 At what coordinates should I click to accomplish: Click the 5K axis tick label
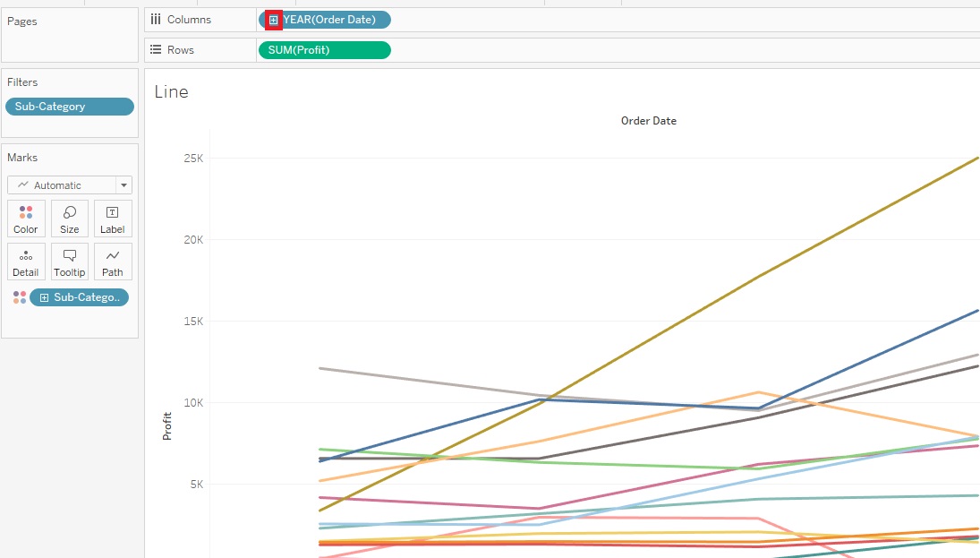196,484
